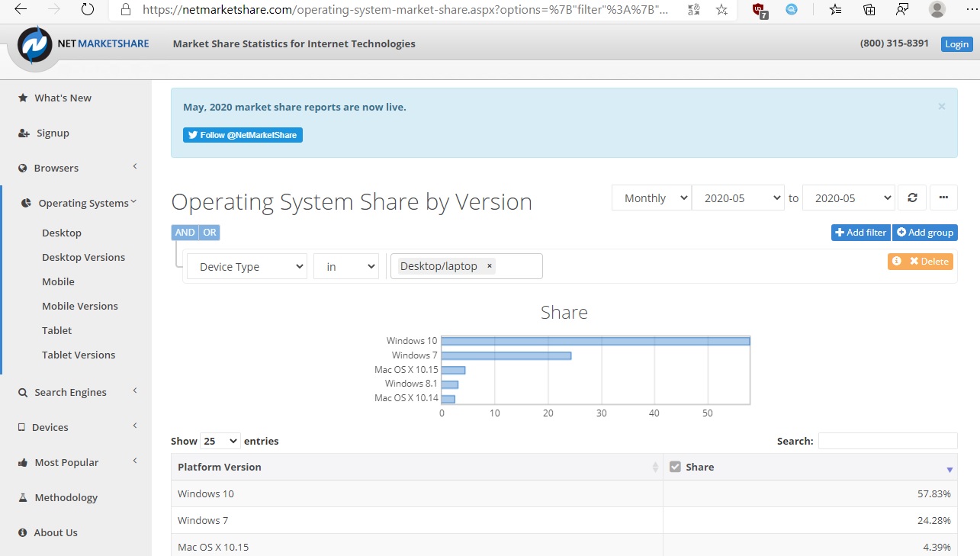Open the What's New sidebar link
The width and height of the screenshot is (980, 556).
[63, 98]
